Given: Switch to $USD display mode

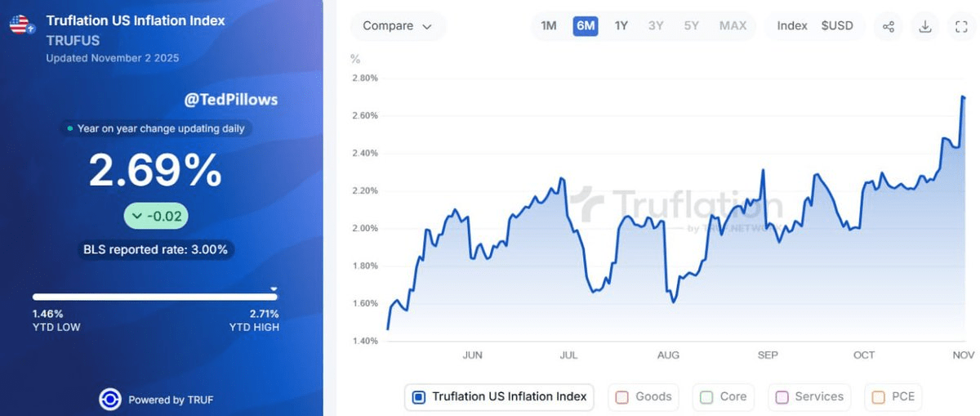Looking at the screenshot, I should pos(837,26).
